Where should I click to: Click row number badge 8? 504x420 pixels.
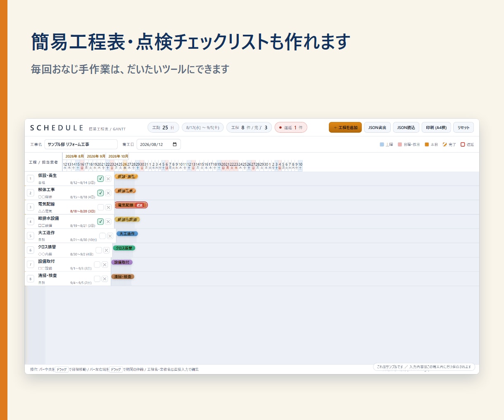[x=30, y=279]
